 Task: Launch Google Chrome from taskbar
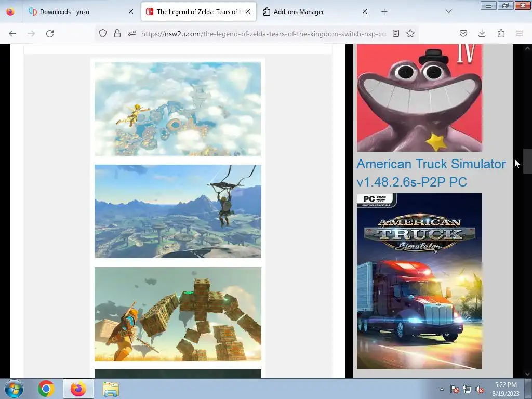click(46, 389)
